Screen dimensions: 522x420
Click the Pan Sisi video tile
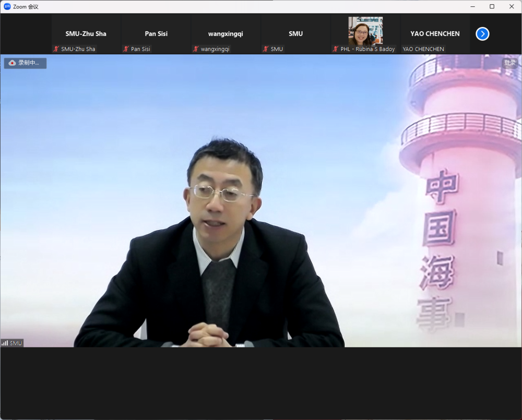(156, 33)
